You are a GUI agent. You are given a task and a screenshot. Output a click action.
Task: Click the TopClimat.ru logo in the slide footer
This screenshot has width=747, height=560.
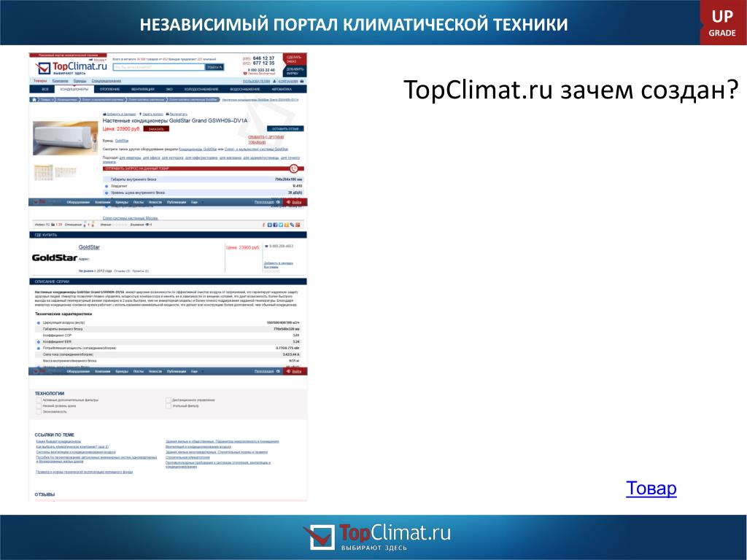(x=377, y=537)
